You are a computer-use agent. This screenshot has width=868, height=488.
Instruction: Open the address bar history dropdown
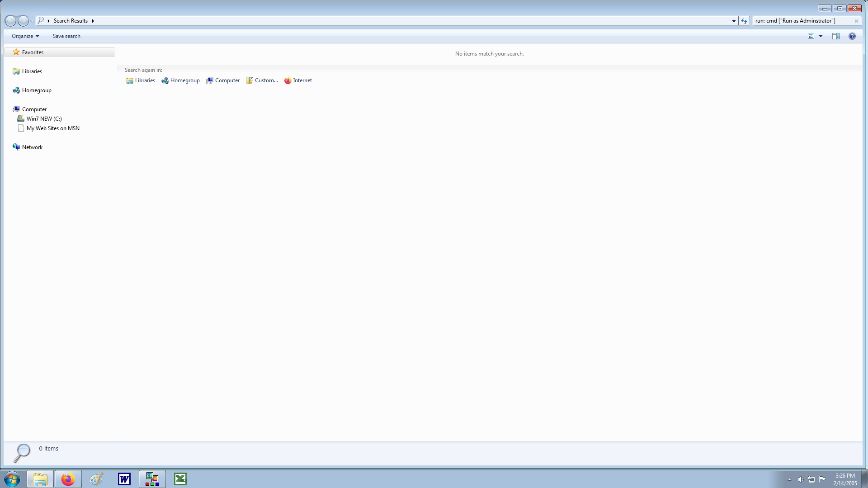[734, 21]
